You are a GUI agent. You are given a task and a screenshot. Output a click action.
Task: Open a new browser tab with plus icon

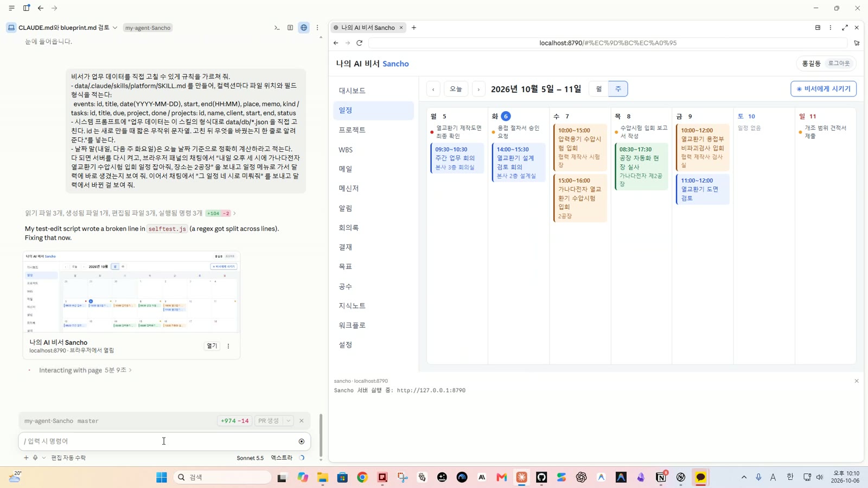pyautogui.click(x=414, y=28)
